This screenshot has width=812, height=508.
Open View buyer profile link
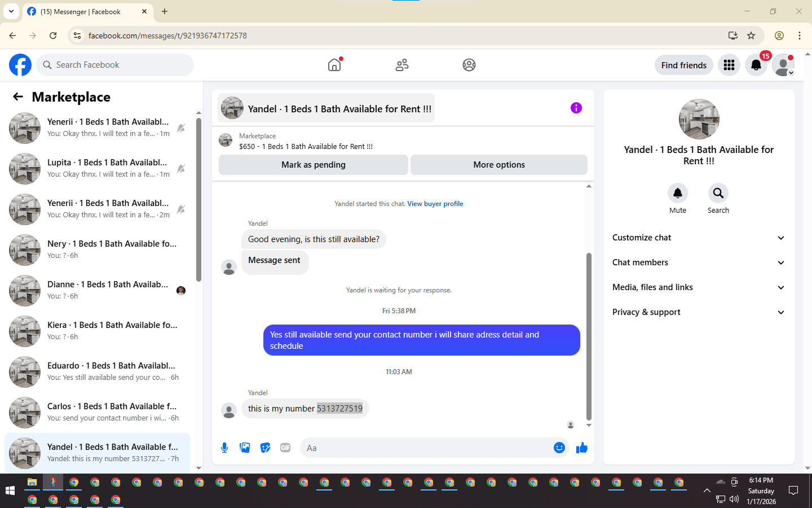coord(435,204)
